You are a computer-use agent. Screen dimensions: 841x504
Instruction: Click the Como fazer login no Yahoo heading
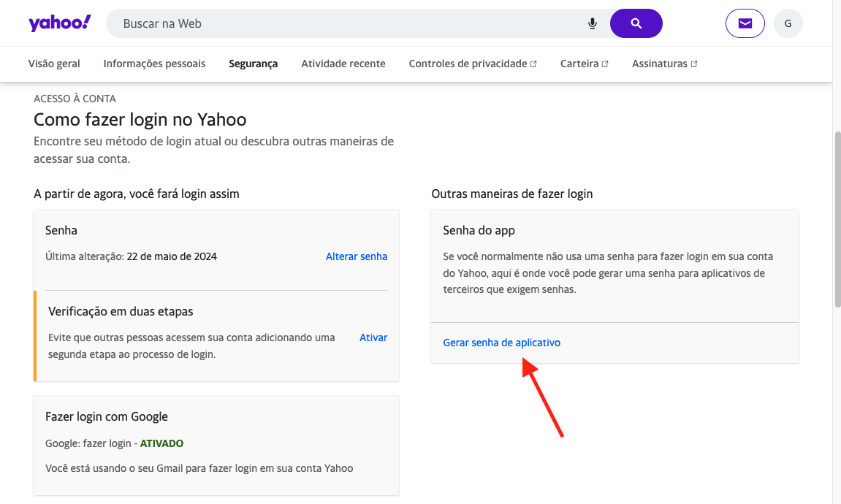[140, 119]
